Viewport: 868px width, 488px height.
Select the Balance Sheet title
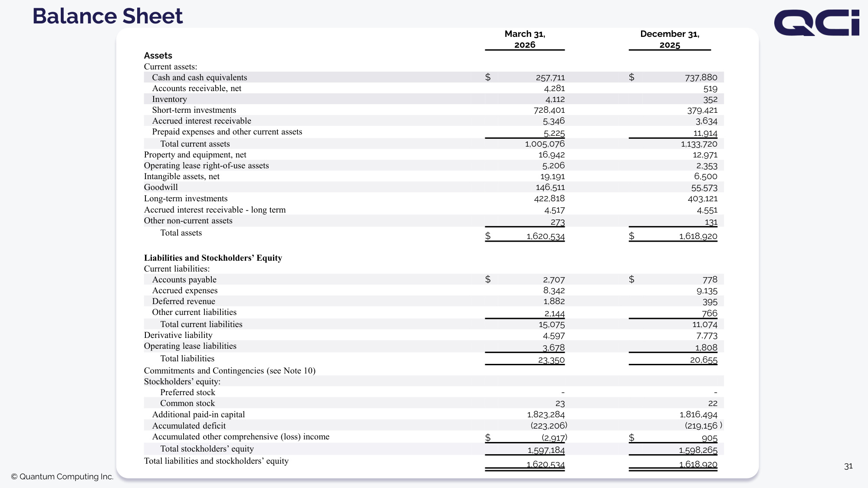[x=108, y=16]
